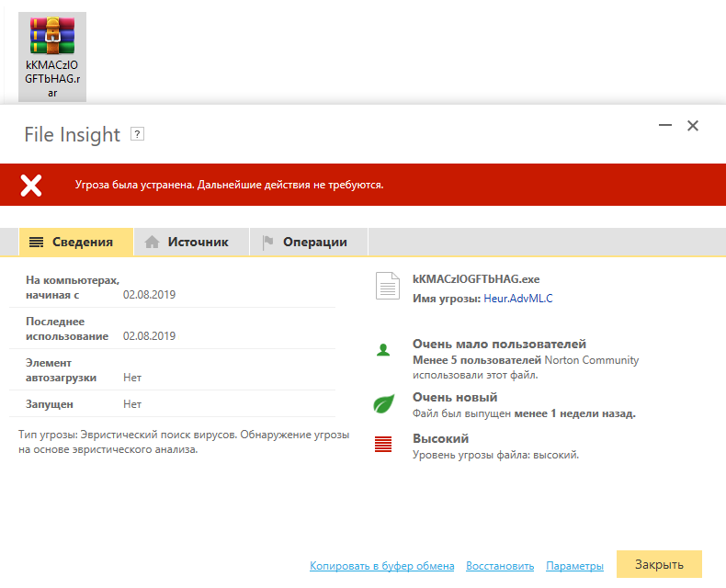Switch to the Сведения tab
726x588 pixels.
coord(76,242)
